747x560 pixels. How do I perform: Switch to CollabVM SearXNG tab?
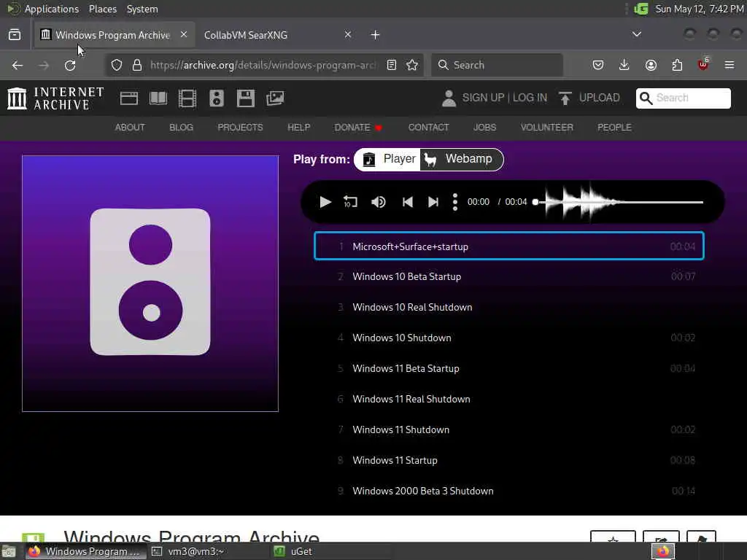(271, 35)
